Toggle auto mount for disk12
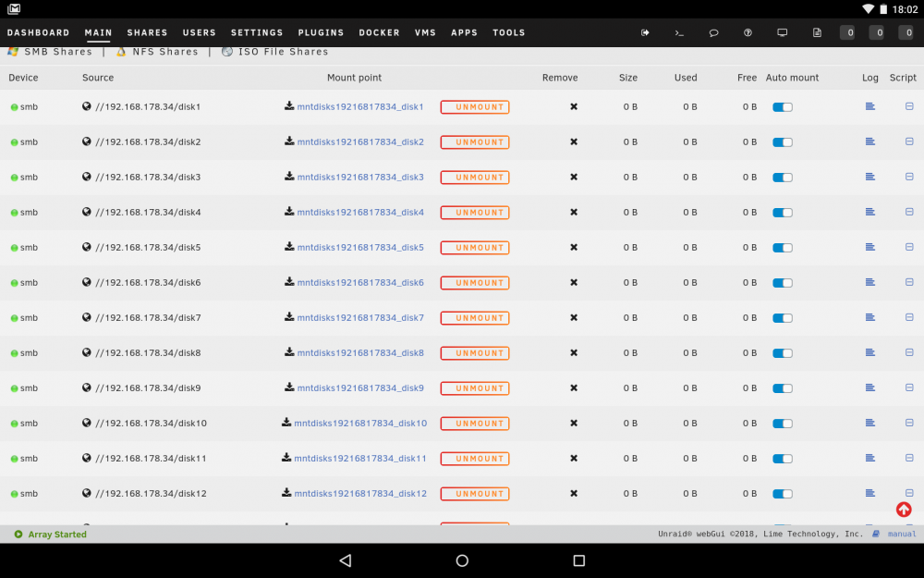 tap(783, 494)
